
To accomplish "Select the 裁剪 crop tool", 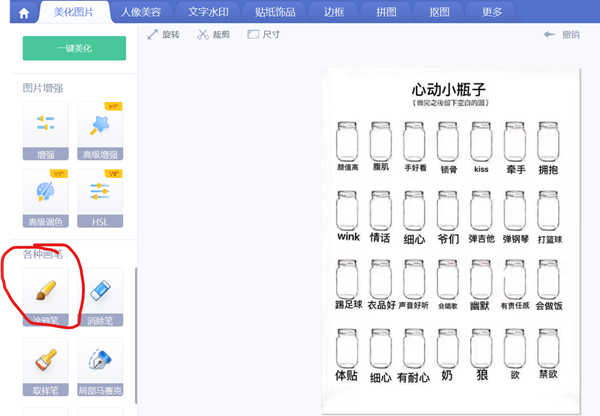I will tap(214, 35).
